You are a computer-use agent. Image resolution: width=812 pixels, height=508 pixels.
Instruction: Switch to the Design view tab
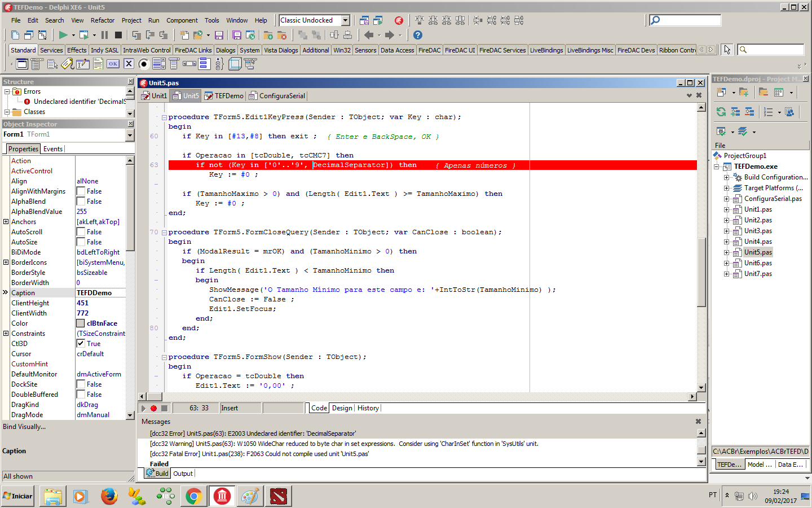pyautogui.click(x=342, y=408)
